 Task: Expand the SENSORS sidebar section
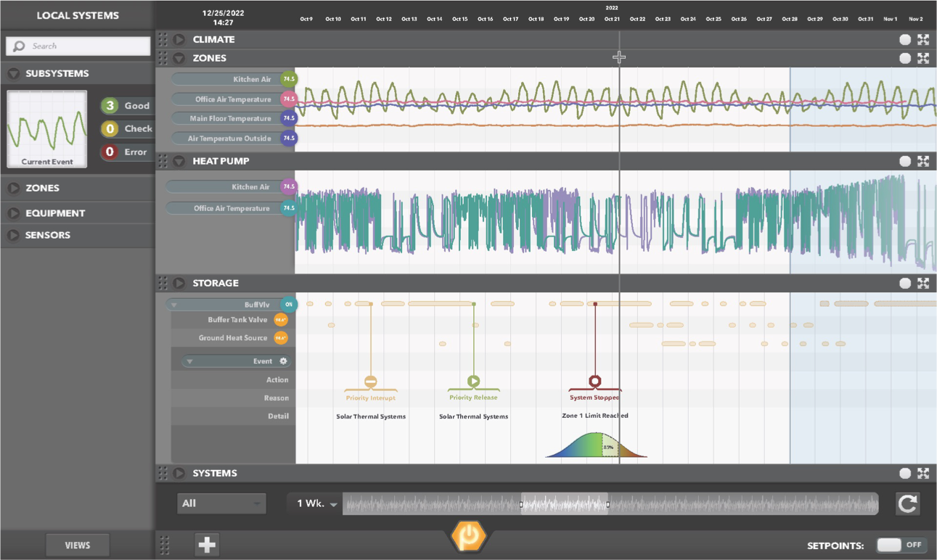pyautogui.click(x=13, y=235)
